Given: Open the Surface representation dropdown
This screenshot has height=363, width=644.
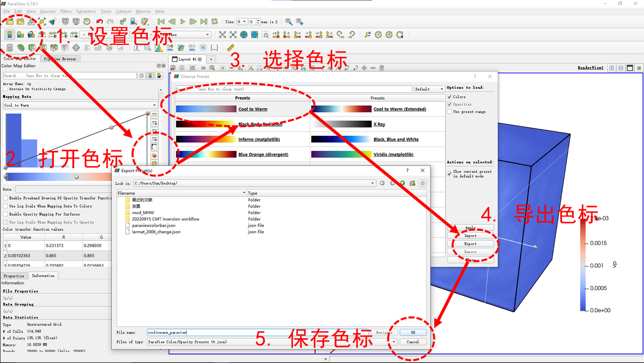Looking at the screenshot, I should [x=185, y=35].
